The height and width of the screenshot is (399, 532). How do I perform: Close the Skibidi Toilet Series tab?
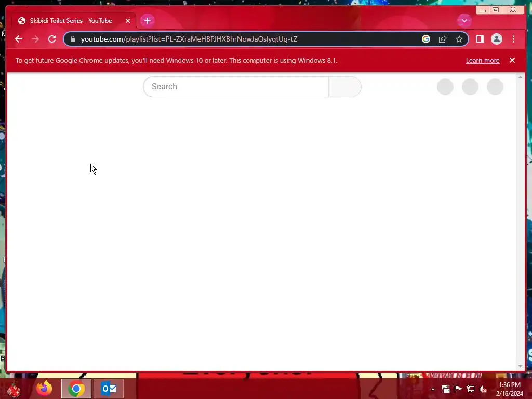(128, 21)
